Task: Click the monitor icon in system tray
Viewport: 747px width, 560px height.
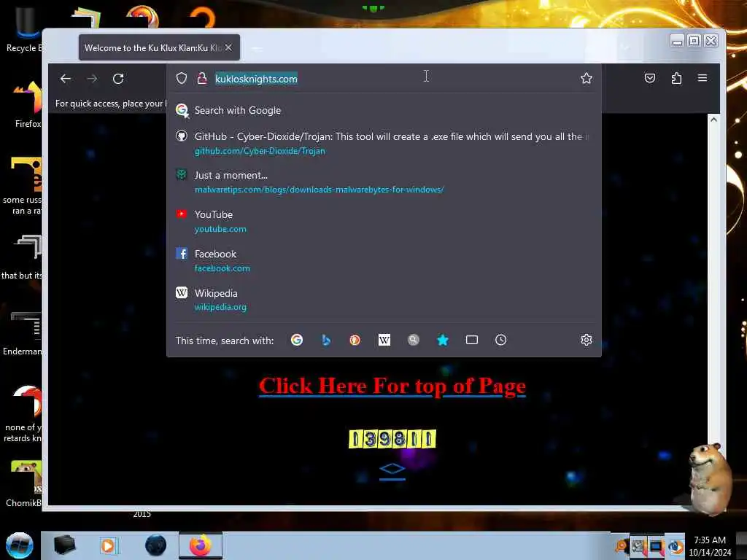Action: click(656, 546)
